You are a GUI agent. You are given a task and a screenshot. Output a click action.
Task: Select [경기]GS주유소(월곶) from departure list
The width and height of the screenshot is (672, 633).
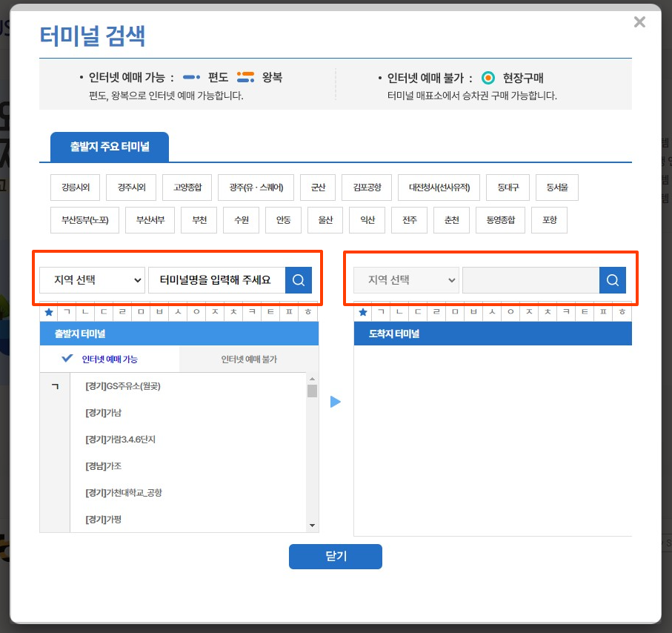pyautogui.click(x=123, y=386)
